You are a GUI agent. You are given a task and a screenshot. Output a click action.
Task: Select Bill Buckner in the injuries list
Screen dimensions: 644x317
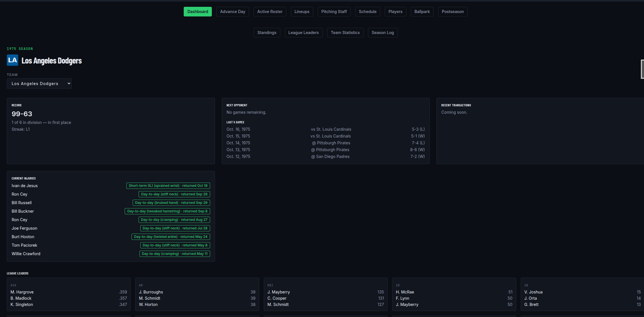[23, 211]
